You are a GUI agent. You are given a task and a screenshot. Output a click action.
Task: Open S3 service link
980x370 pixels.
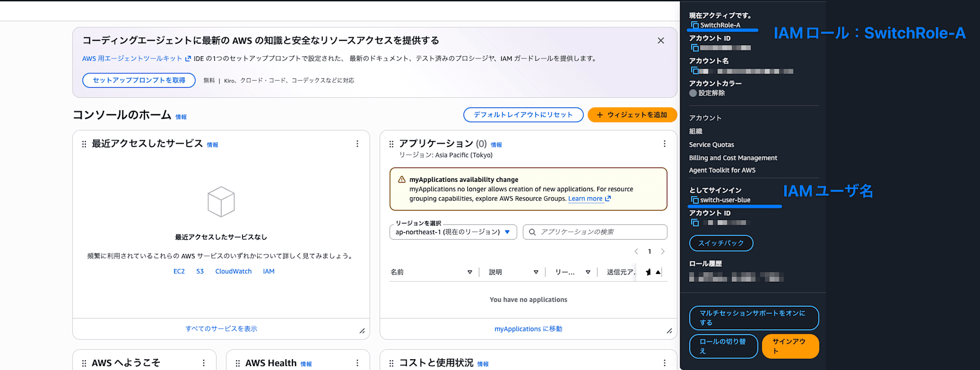[x=200, y=271]
